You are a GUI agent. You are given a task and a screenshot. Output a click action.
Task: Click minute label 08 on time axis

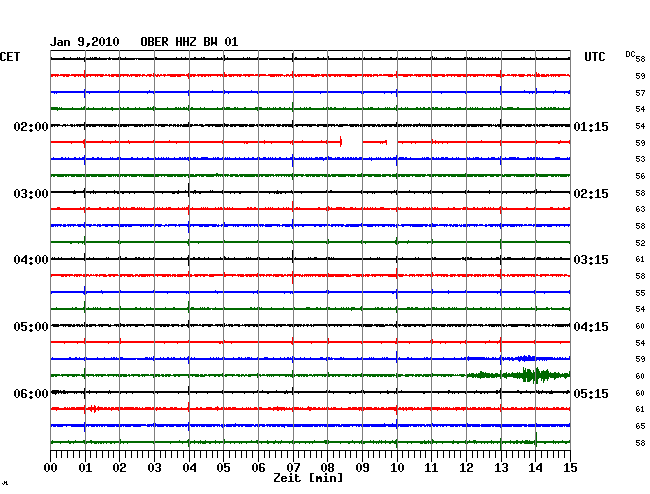pos(327,468)
